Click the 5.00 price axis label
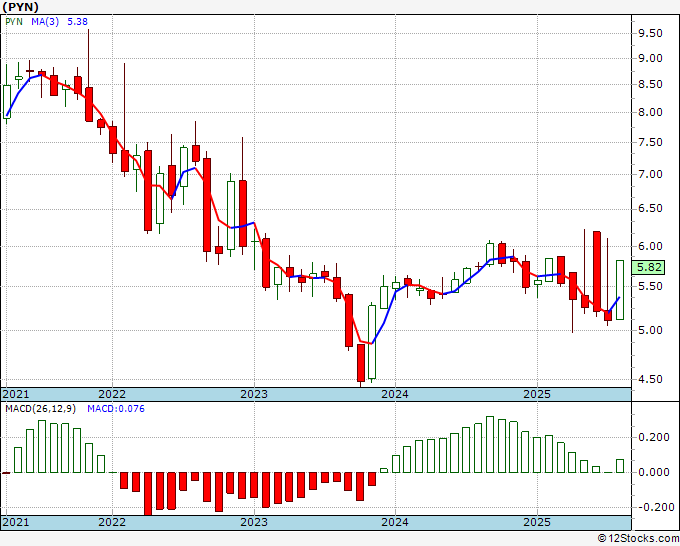The image size is (680, 546). coord(650,330)
